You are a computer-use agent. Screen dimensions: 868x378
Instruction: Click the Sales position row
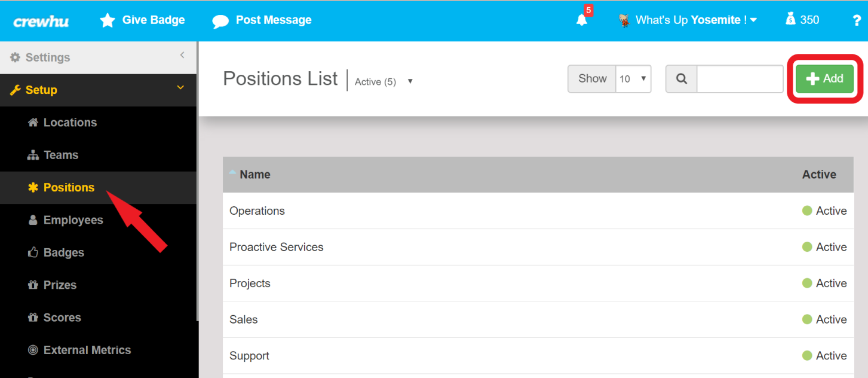pyautogui.click(x=538, y=319)
